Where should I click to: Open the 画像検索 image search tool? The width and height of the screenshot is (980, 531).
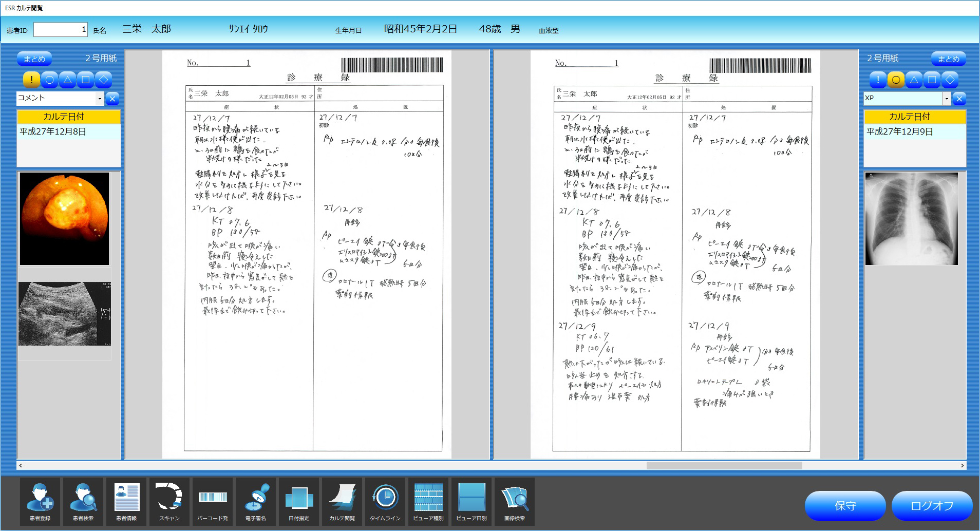pos(515,501)
